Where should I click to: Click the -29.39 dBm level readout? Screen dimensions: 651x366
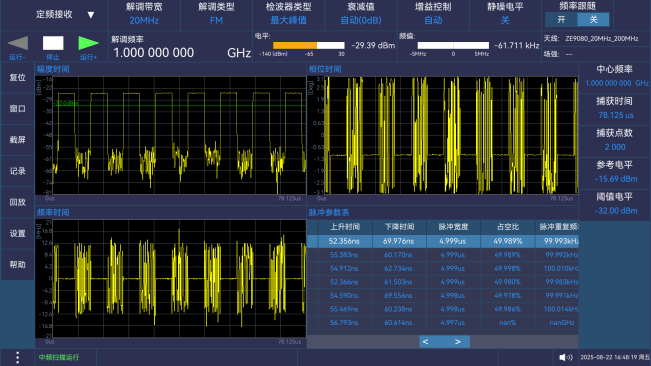pyautogui.click(x=373, y=45)
